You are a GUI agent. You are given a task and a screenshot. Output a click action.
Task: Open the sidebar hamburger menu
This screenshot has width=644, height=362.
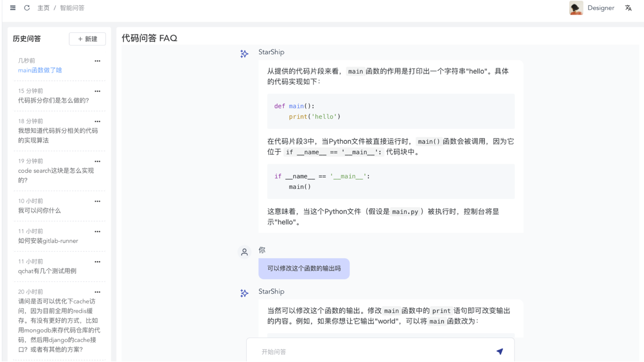tap(13, 8)
